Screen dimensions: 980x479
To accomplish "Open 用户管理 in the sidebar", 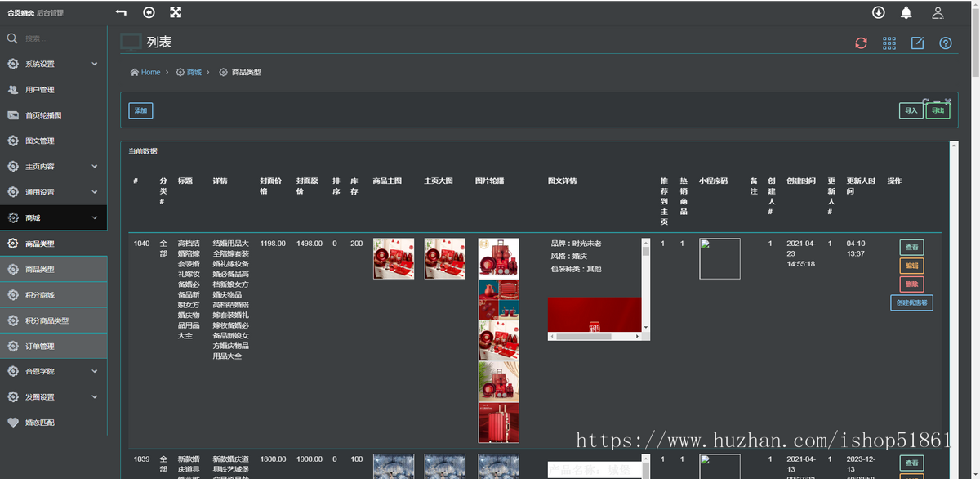I will [53, 90].
